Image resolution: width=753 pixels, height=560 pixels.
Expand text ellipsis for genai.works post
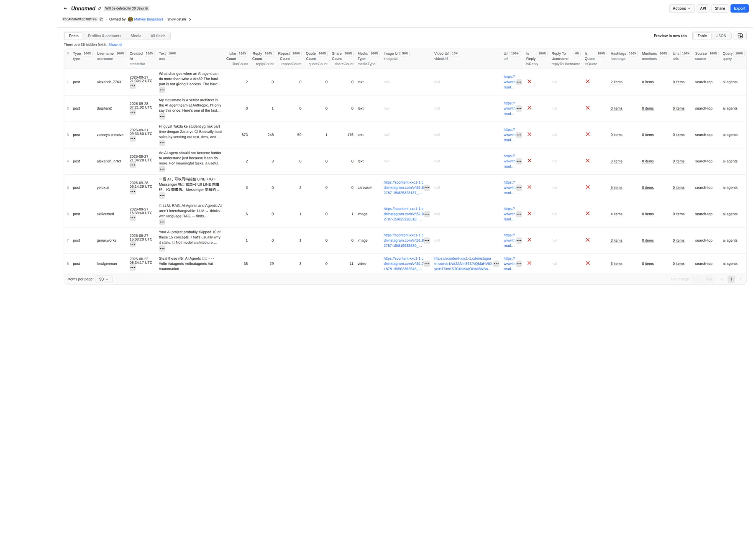click(x=162, y=248)
